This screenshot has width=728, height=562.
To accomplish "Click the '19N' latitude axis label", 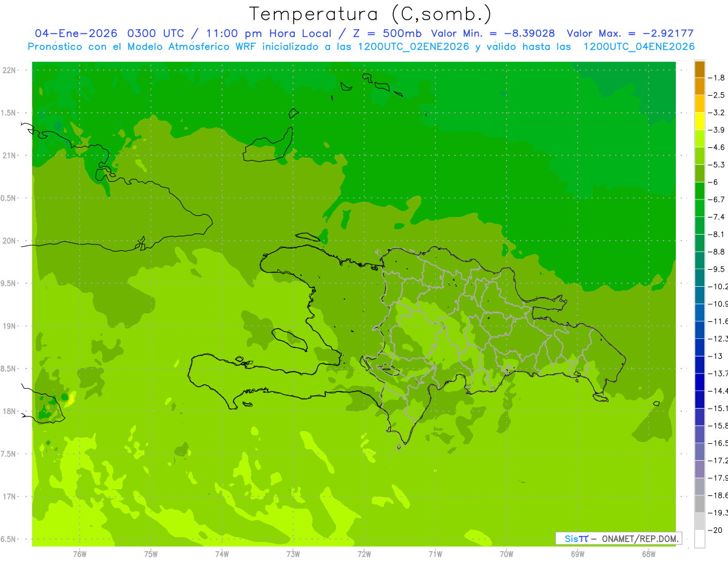I will 10,326.
